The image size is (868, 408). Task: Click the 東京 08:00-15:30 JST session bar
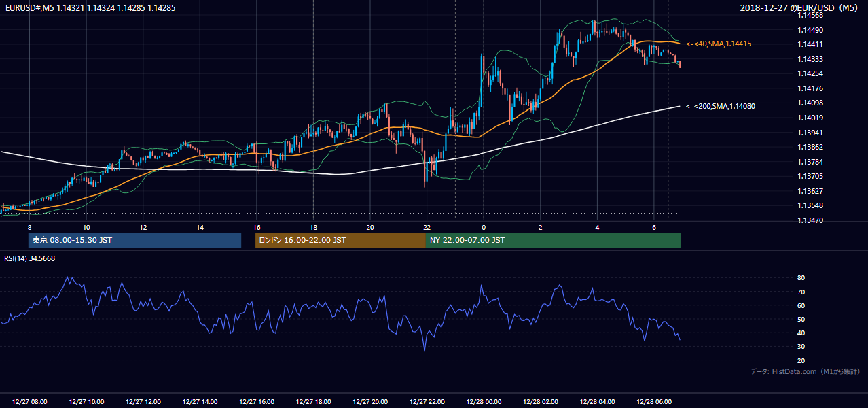point(134,240)
